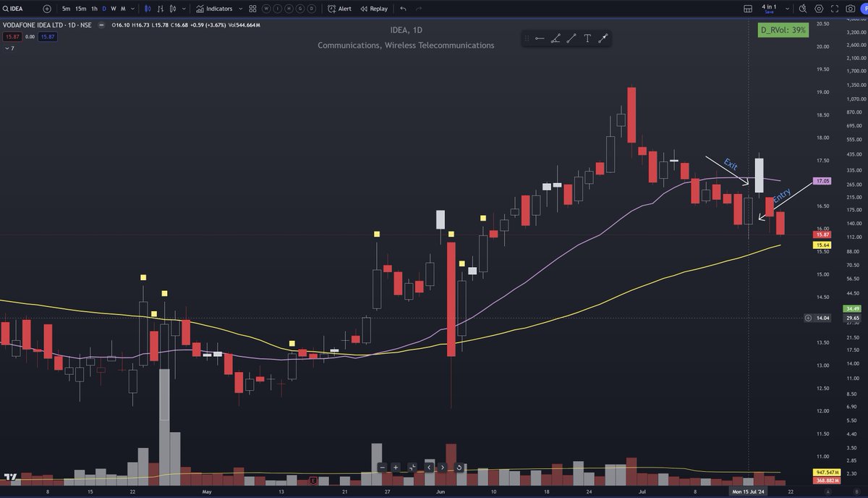This screenshot has height=498, width=868.
Task: Open indicator templates grid icon
Action: [x=252, y=9]
